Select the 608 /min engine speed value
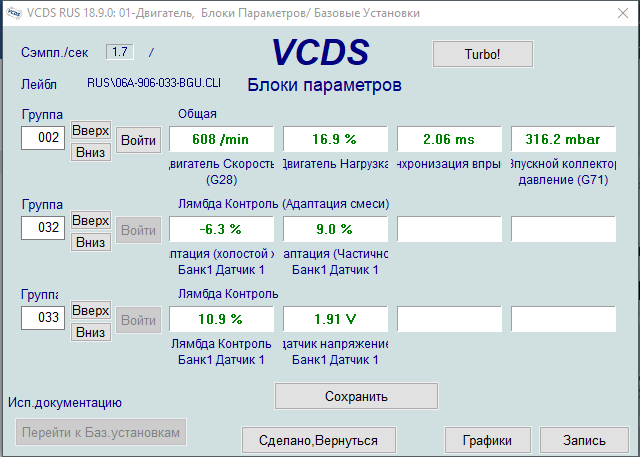 [x=221, y=139]
